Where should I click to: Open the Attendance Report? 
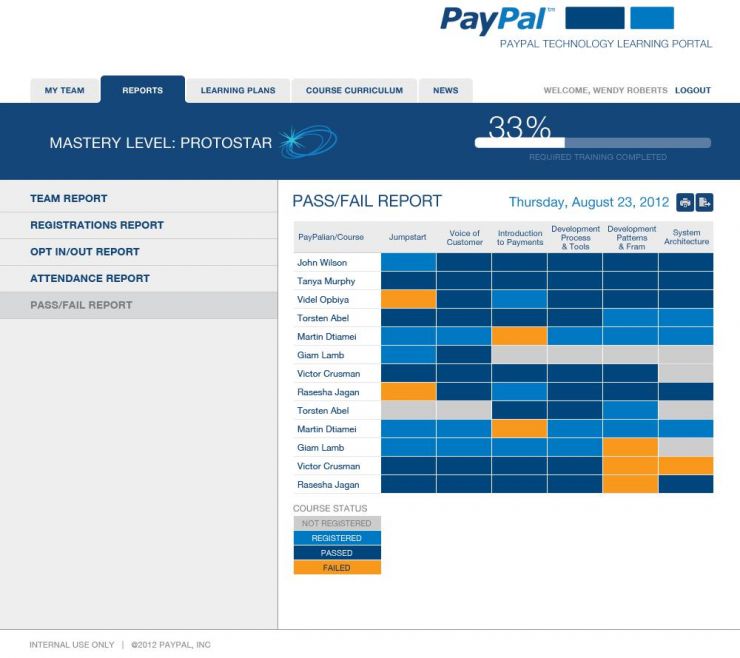[139, 278]
